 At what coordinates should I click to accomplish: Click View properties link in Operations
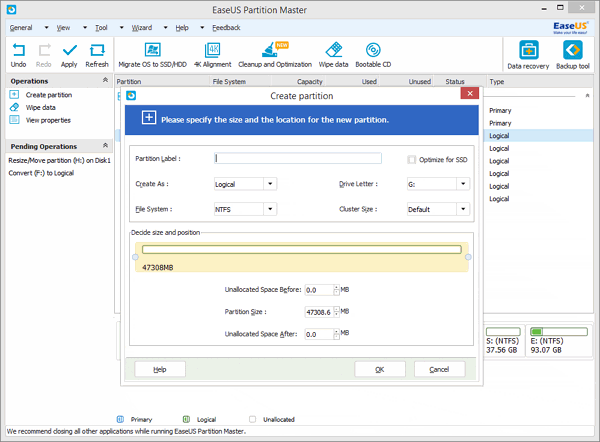pos(48,120)
